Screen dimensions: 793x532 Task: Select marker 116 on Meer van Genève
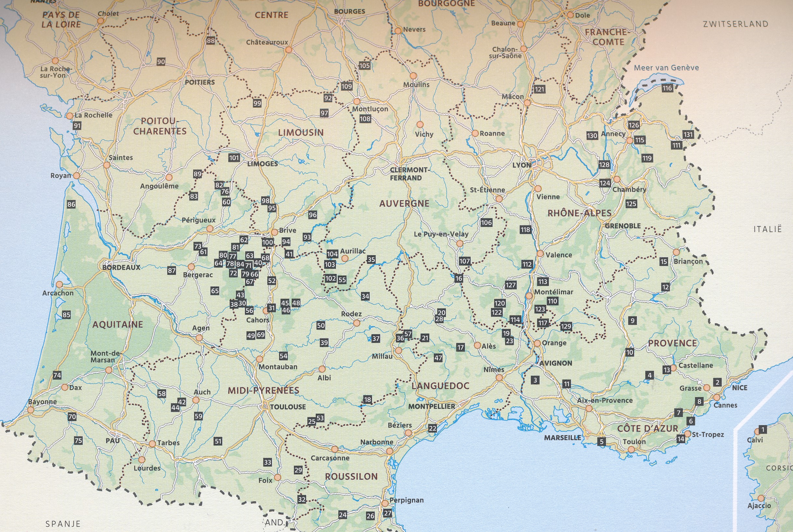pos(667,88)
